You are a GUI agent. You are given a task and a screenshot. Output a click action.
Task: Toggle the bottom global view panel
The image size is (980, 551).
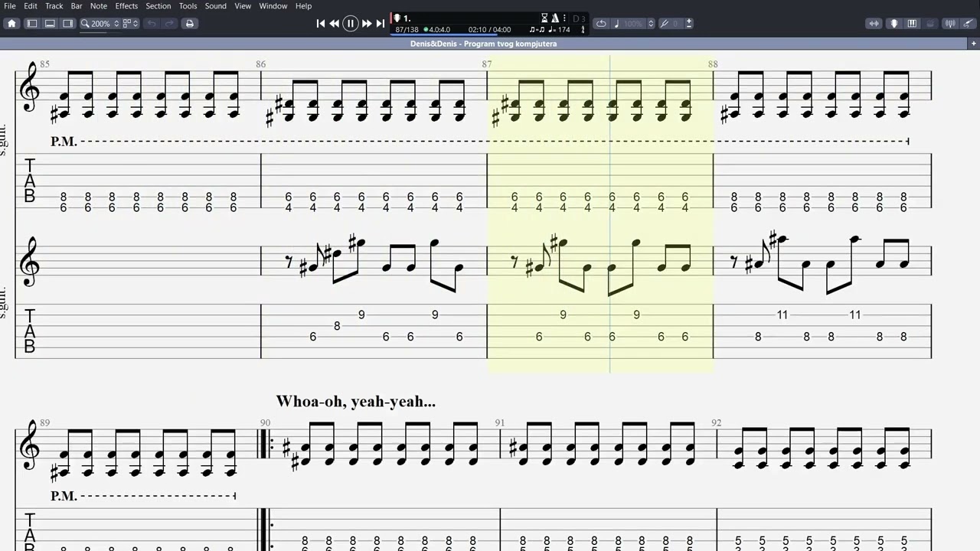click(x=50, y=24)
